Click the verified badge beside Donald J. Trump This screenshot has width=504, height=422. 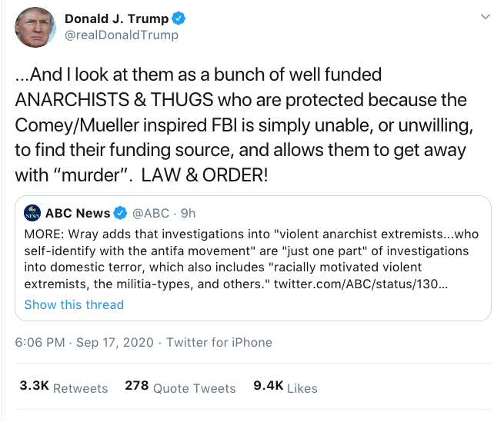pos(177,18)
